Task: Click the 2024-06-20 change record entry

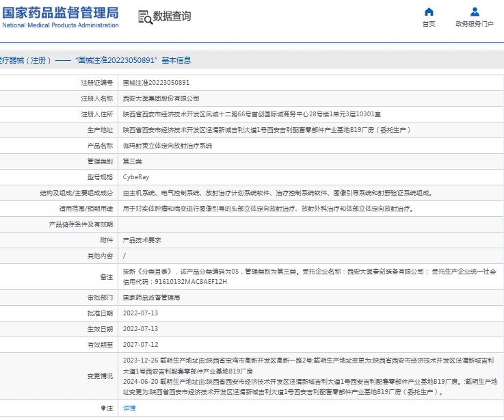Action: (x=310, y=386)
